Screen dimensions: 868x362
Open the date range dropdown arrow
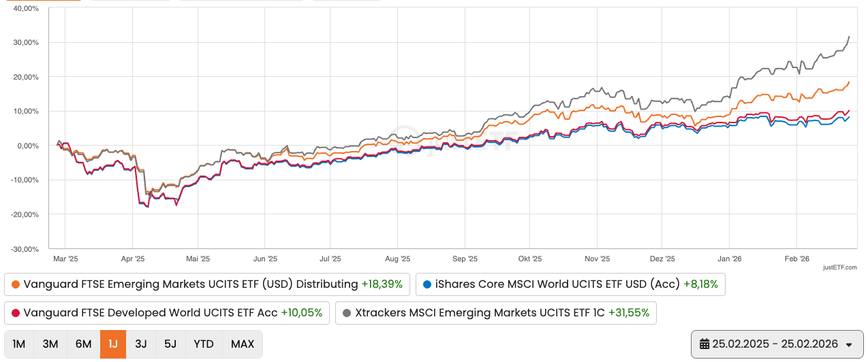(849, 345)
